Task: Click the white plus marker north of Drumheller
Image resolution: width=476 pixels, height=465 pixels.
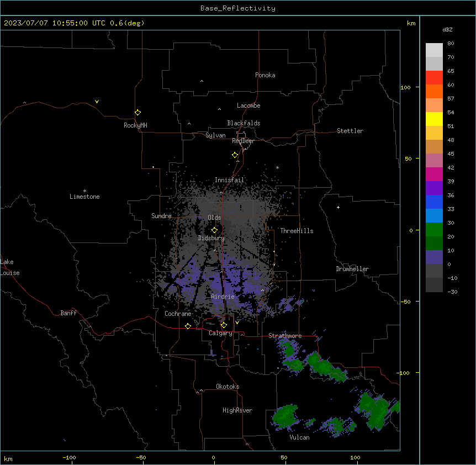Action: tap(338, 207)
